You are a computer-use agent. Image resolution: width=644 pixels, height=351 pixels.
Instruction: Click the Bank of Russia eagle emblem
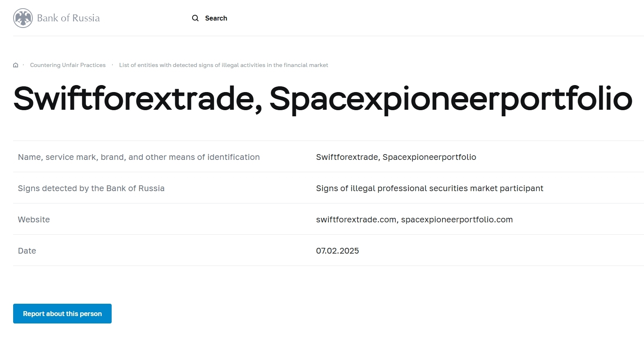tap(23, 18)
